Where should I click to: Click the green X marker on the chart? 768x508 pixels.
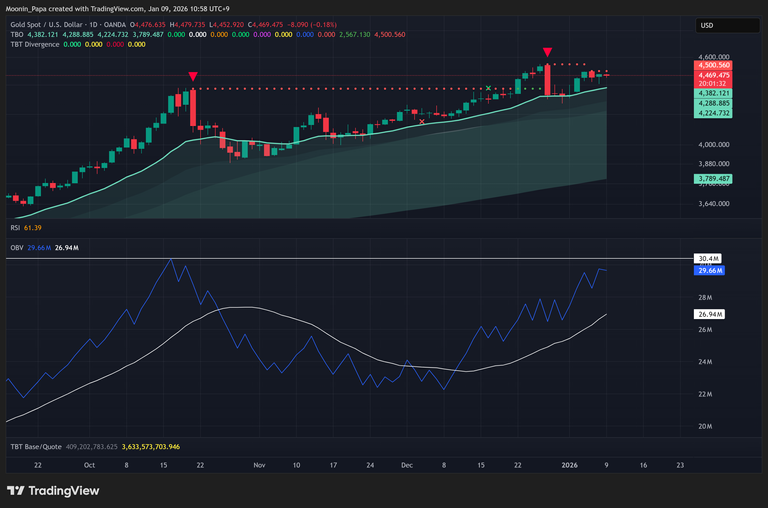coord(488,89)
